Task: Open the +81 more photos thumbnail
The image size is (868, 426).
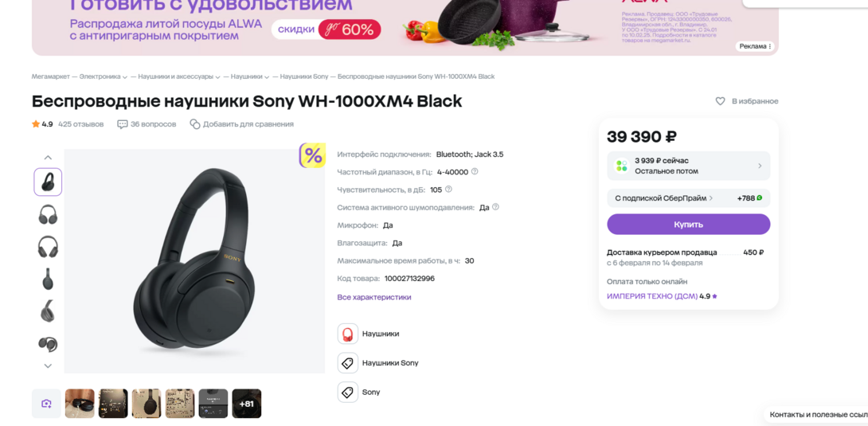Action: coord(247,404)
